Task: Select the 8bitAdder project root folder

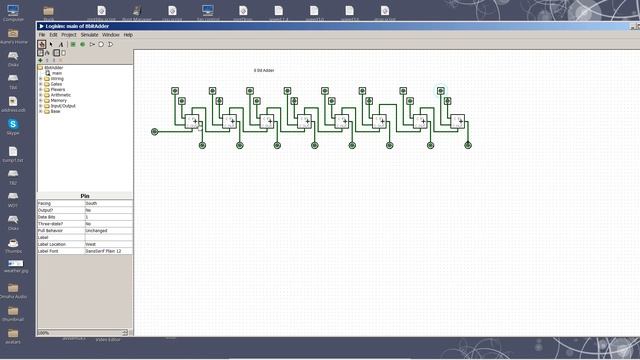Action: [x=51, y=68]
